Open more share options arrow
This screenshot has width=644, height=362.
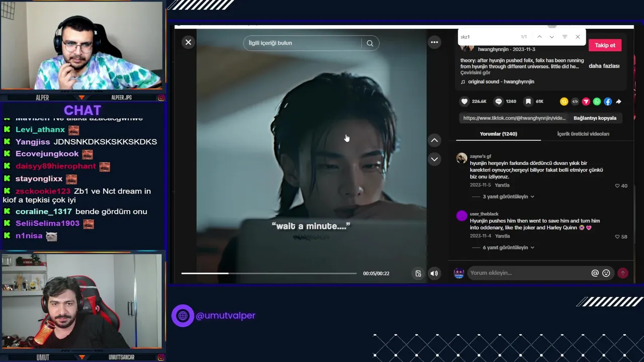pyautogui.click(x=619, y=102)
